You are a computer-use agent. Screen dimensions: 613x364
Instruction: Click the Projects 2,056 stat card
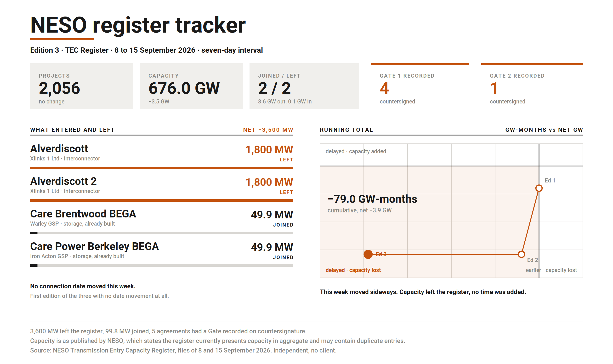(x=82, y=86)
